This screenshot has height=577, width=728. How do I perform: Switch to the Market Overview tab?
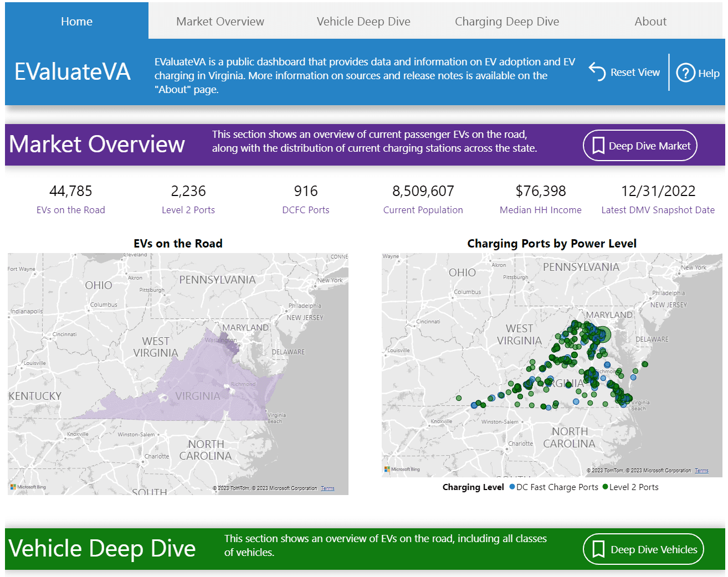pyautogui.click(x=220, y=22)
